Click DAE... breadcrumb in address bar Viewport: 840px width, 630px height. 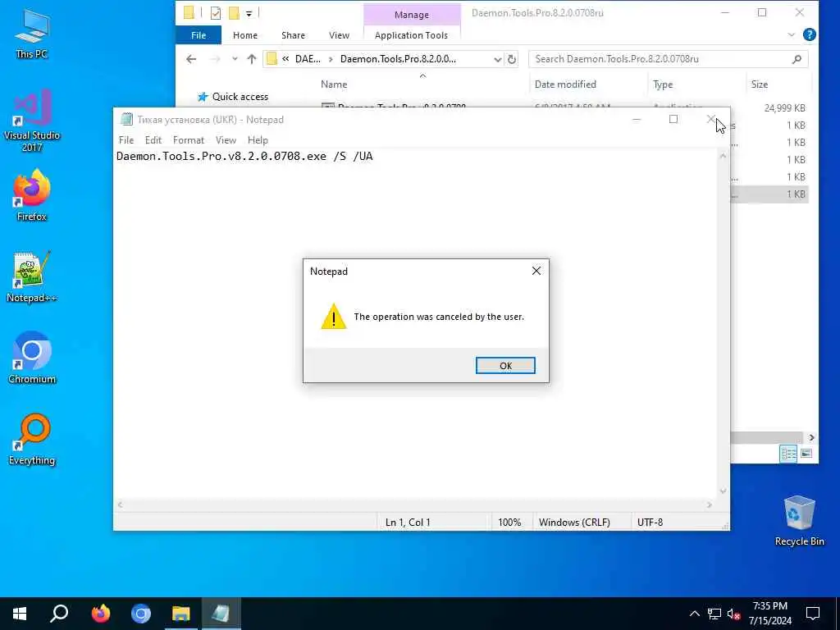308,59
